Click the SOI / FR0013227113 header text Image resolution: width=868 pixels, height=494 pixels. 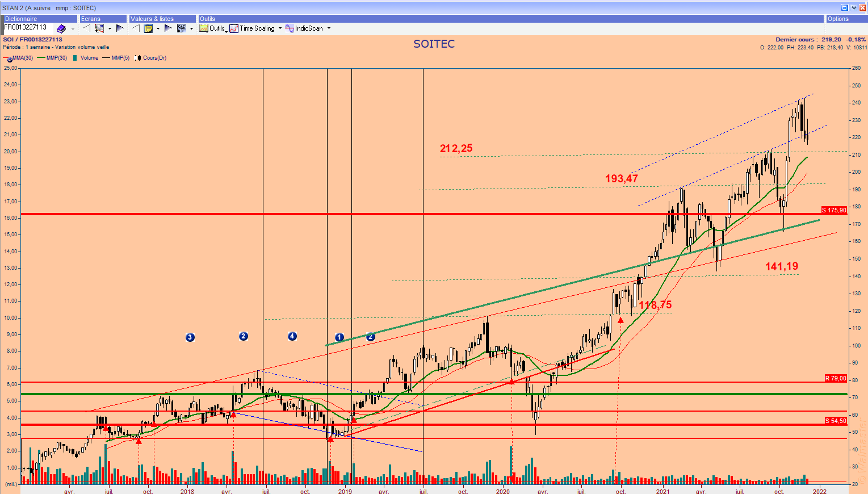point(32,40)
